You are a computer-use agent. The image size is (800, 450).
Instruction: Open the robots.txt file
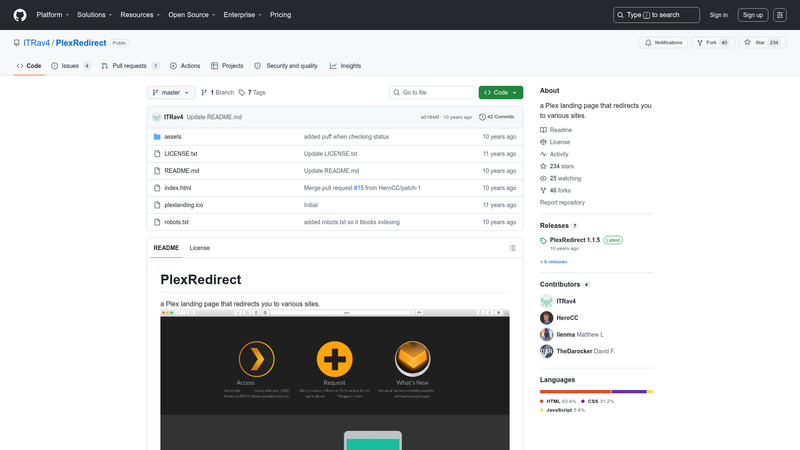[177, 222]
